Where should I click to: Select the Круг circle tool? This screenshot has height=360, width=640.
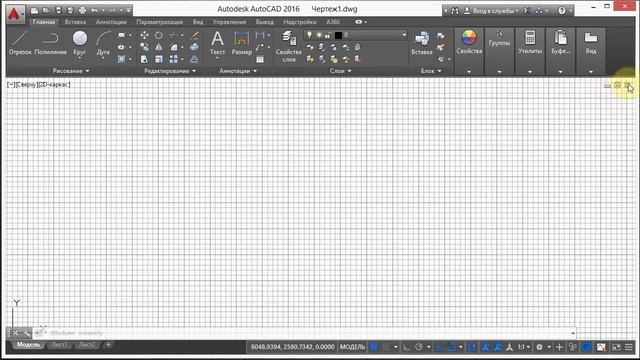pyautogui.click(x=80, y=44)
